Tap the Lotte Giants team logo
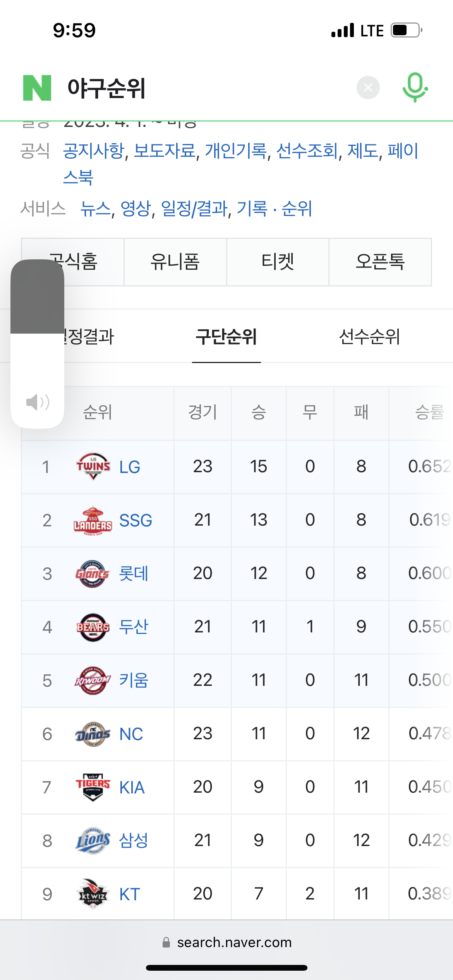453x980 pixels. (93, 574)
